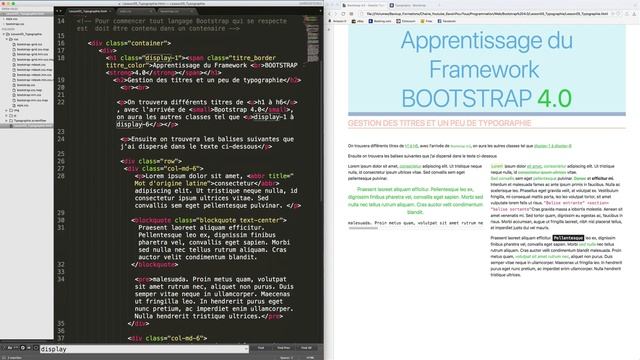This screenshot has width=640, height=360.
Task: Click line number 16 in the editor gutter
Action: [x=60, y=43]
